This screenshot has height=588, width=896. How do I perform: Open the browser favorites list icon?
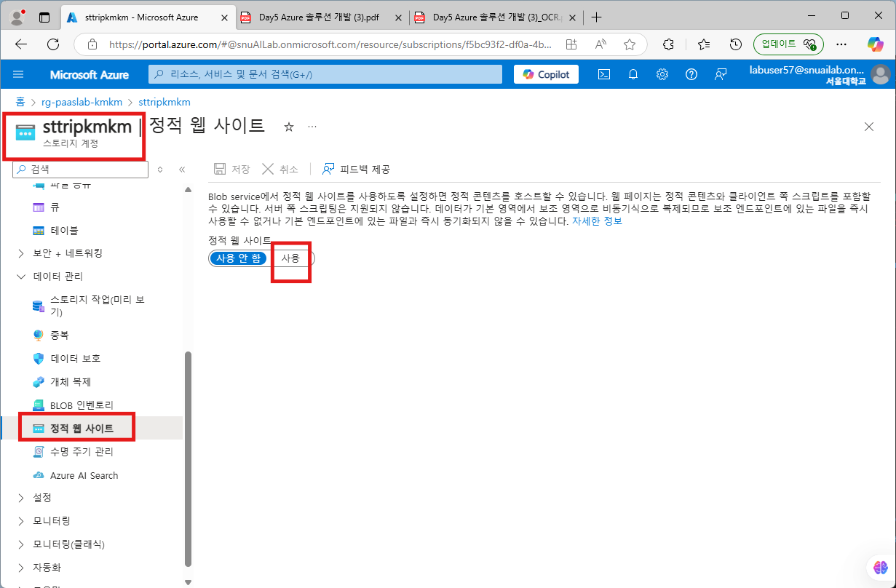click(x=704, y=44)
